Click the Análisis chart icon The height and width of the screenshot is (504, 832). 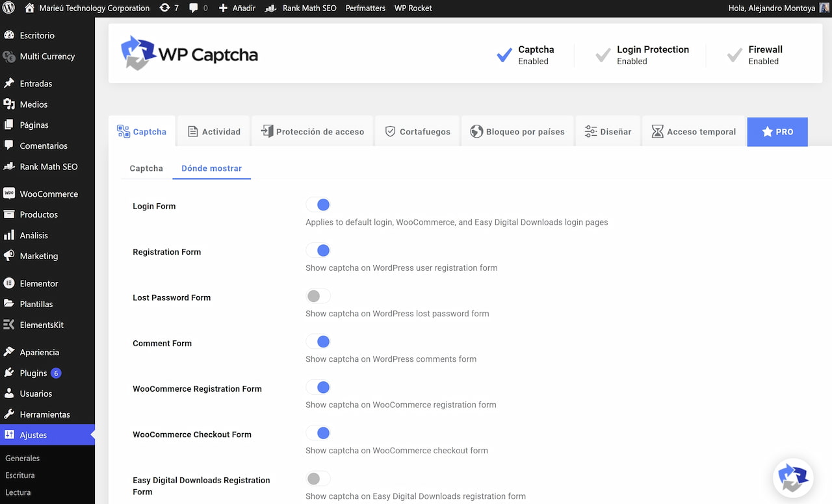coord(9,235)
